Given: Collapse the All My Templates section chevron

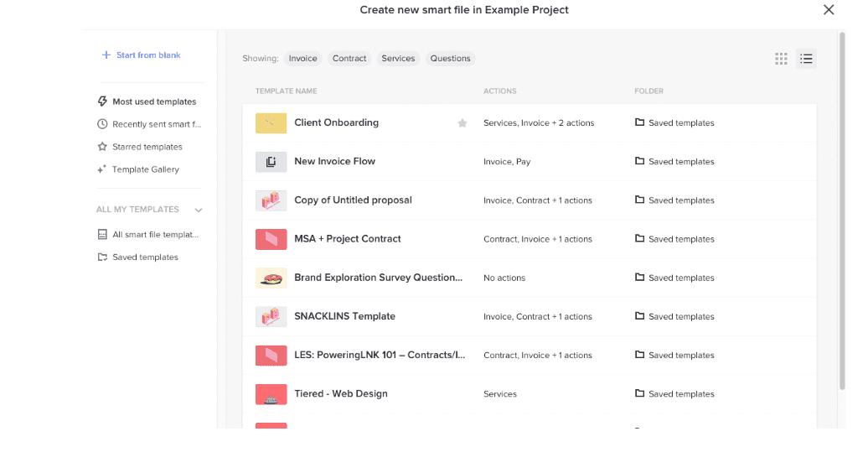Looking at the screenshot, I should click(x=199, y=210).
